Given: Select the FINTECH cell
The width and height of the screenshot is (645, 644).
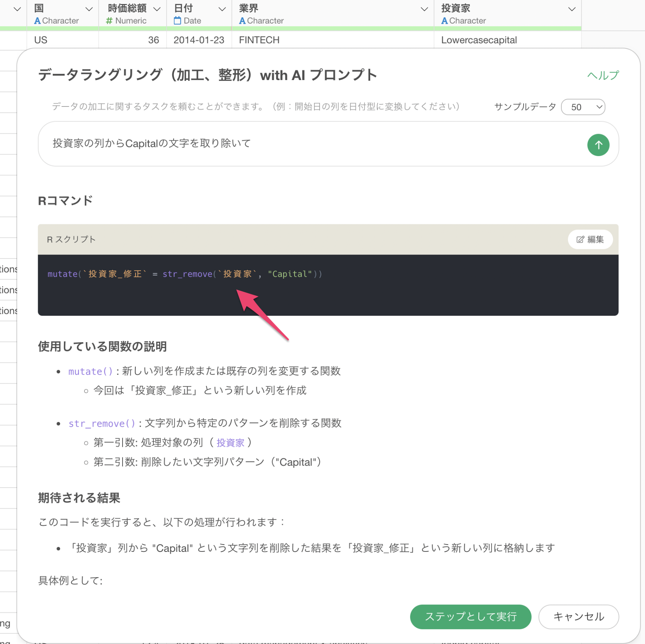Looking at the screenshot, I should point(332,40).
